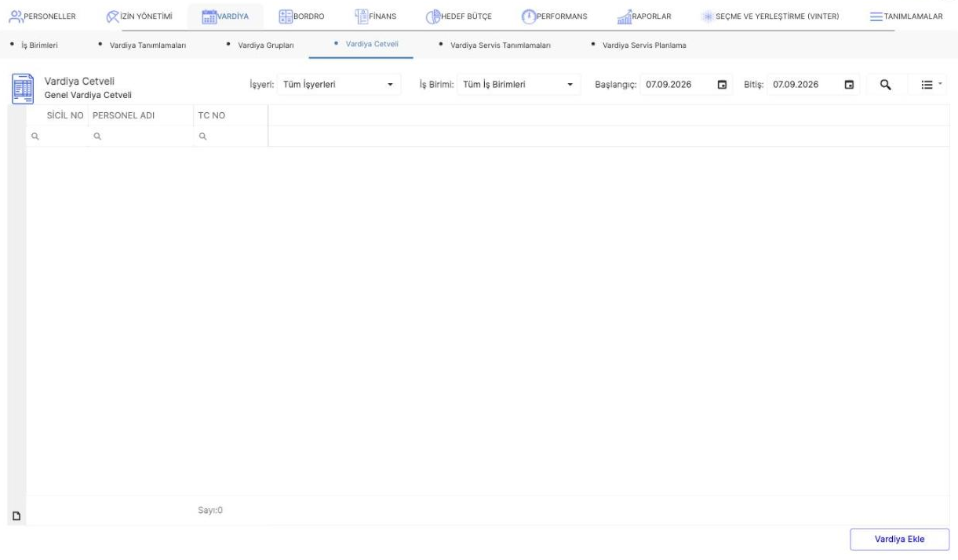Image resolution: width=958 pixels, height=560 pixels.
Task: Click the İzin Yönetimi icon
Action: coord(114,16)
